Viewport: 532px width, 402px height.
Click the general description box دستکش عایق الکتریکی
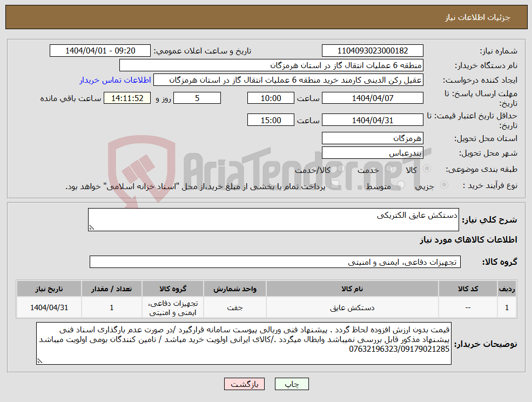pyautogui.click(x=273, y=220)
